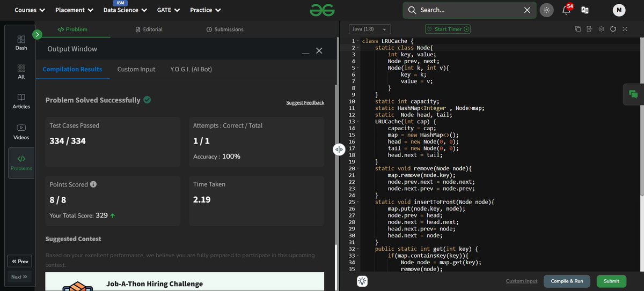Open All sidebar item
The image size is (644, 291).
(21, 72)
